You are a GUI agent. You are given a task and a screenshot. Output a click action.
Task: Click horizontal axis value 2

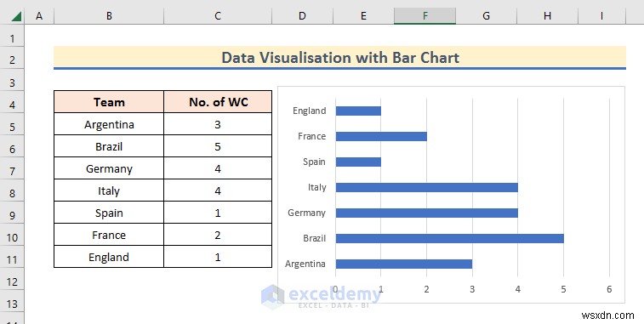[427, 289]
